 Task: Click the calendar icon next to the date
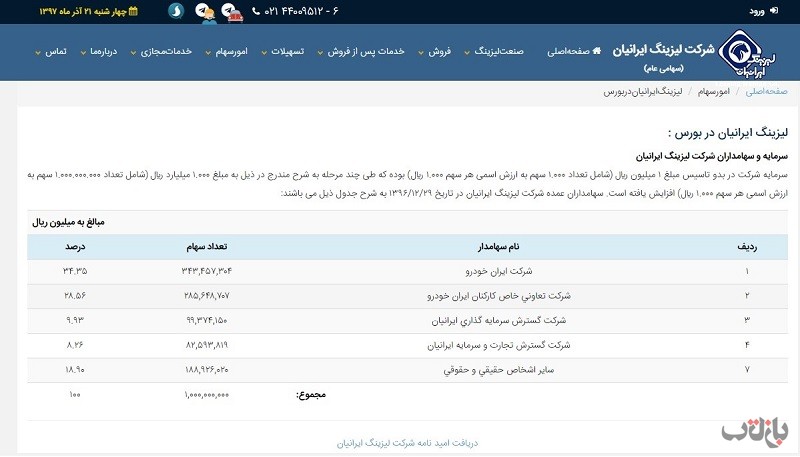[x=133, y=11]
